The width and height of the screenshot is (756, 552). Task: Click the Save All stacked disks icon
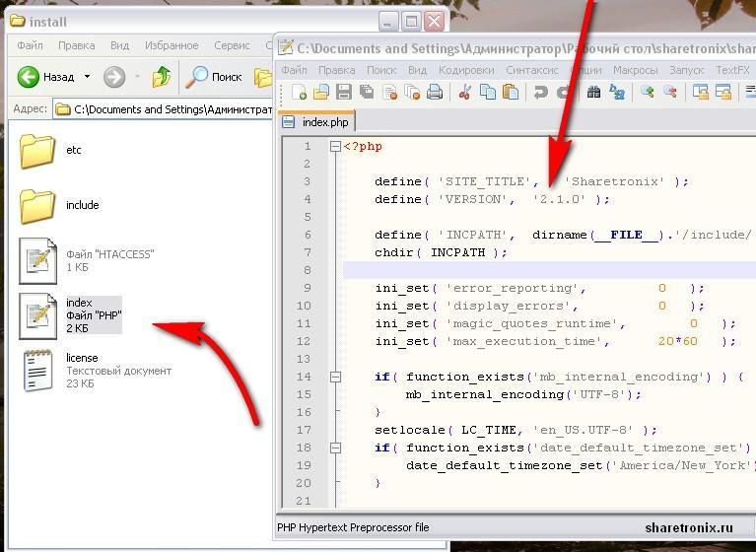pyautogui.click(x=367, y=92)
